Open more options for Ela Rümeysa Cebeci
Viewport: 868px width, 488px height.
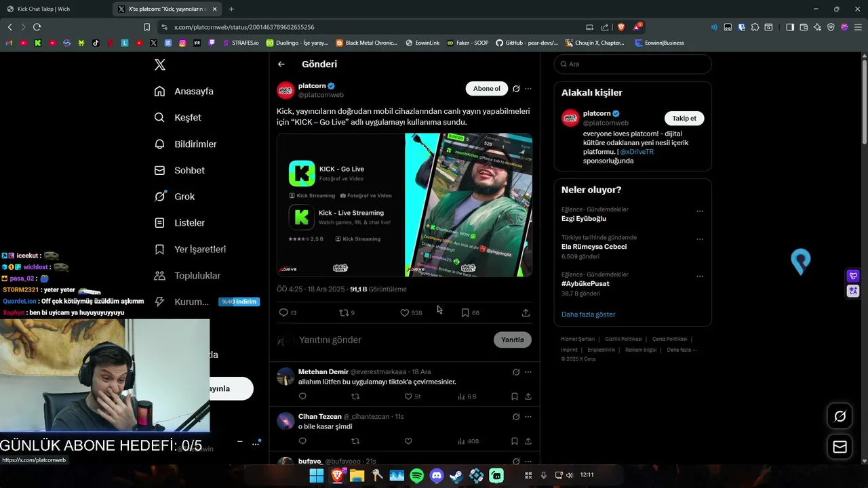click(700, 239)
